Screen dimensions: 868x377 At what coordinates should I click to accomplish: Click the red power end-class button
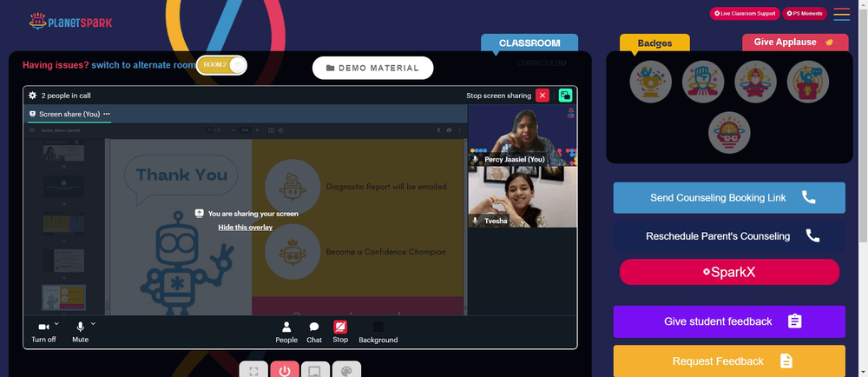coord(285,370)
